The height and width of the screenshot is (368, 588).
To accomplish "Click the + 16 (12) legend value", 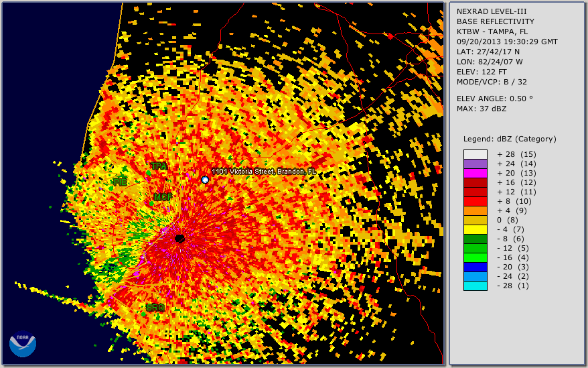I will pos(517,182).
